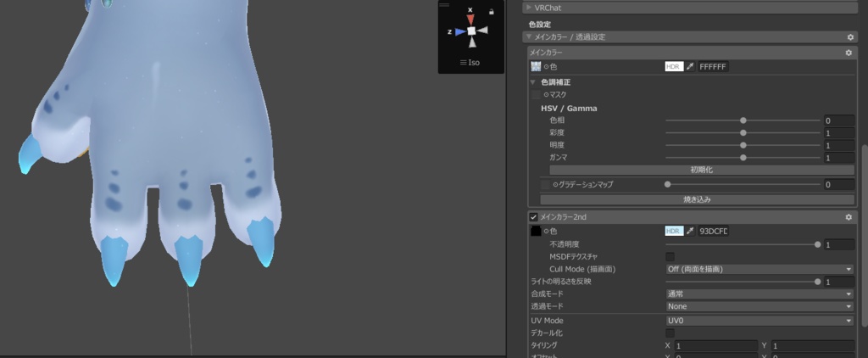Open the texture picker circle beside マスク
The width and height of the screenshot is (868, 358).
(546, 95)
